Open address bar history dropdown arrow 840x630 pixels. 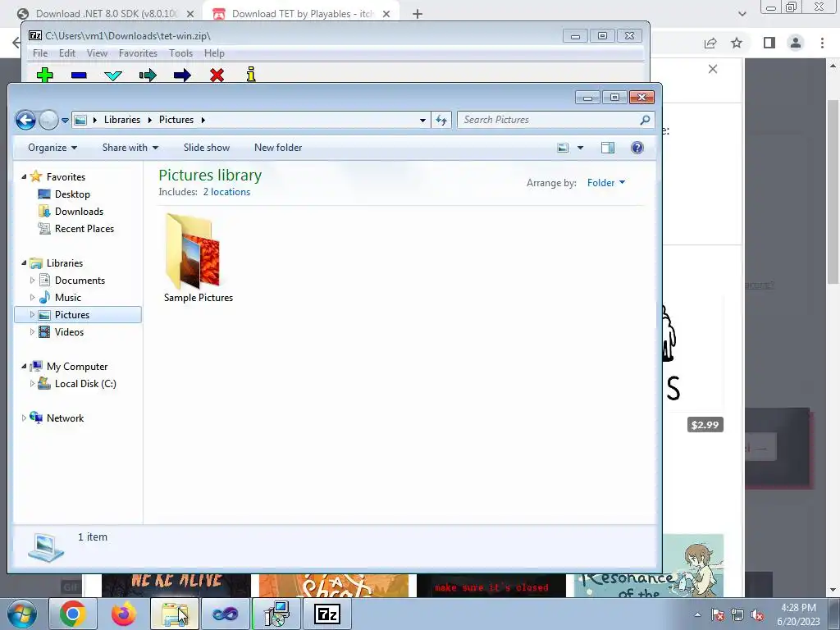point(422,120)
